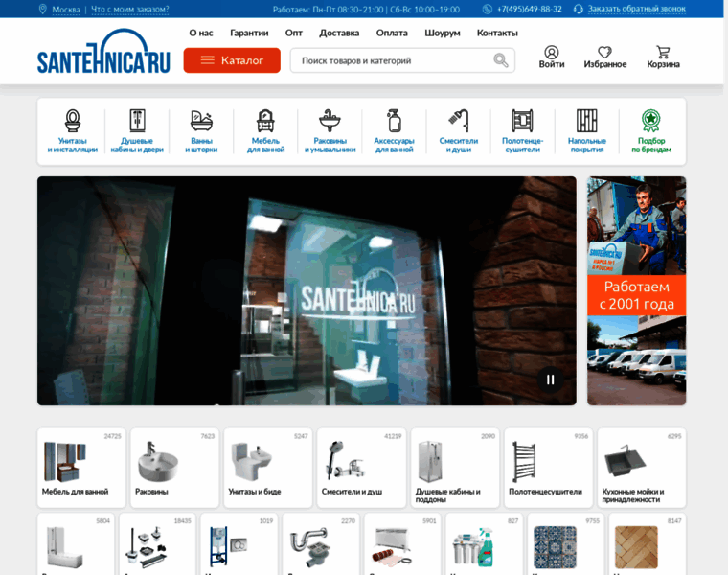Open the Унитазы и биде product card
This screenshot has width=728, height=575.
point(268,468)
